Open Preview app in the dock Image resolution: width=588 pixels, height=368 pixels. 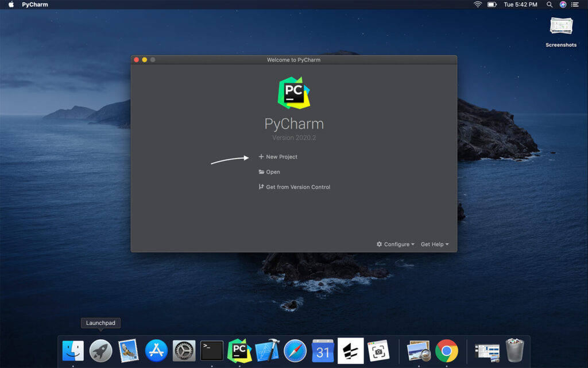pos(419,351)
